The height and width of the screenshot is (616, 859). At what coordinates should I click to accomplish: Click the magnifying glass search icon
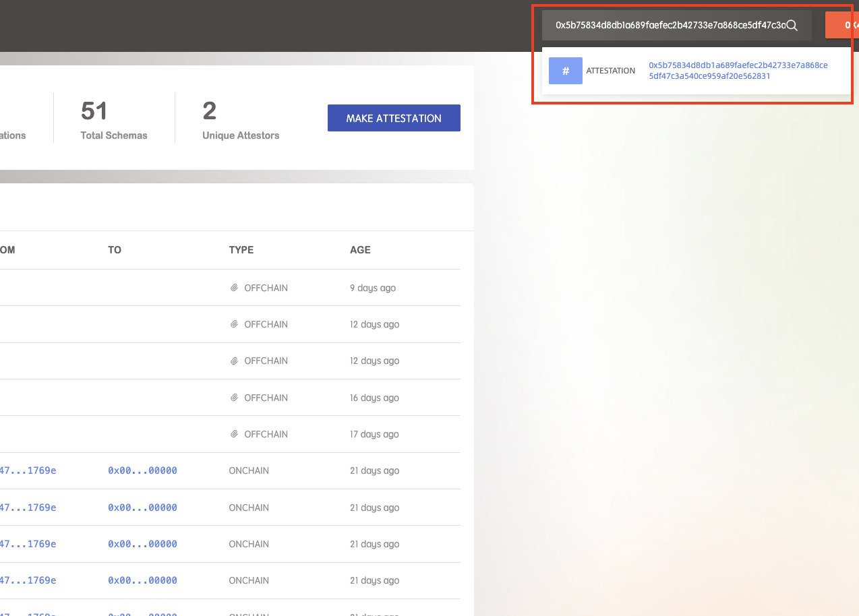792,26
